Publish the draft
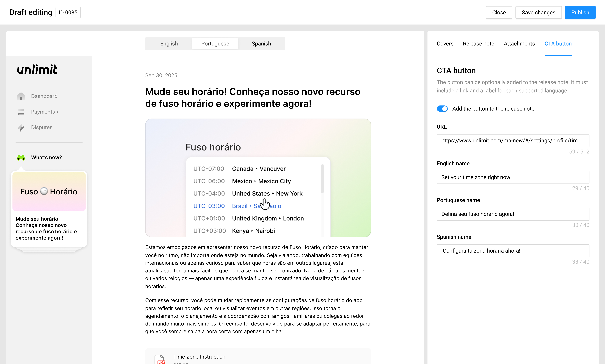605x364 pixels. tap(580, 12)
